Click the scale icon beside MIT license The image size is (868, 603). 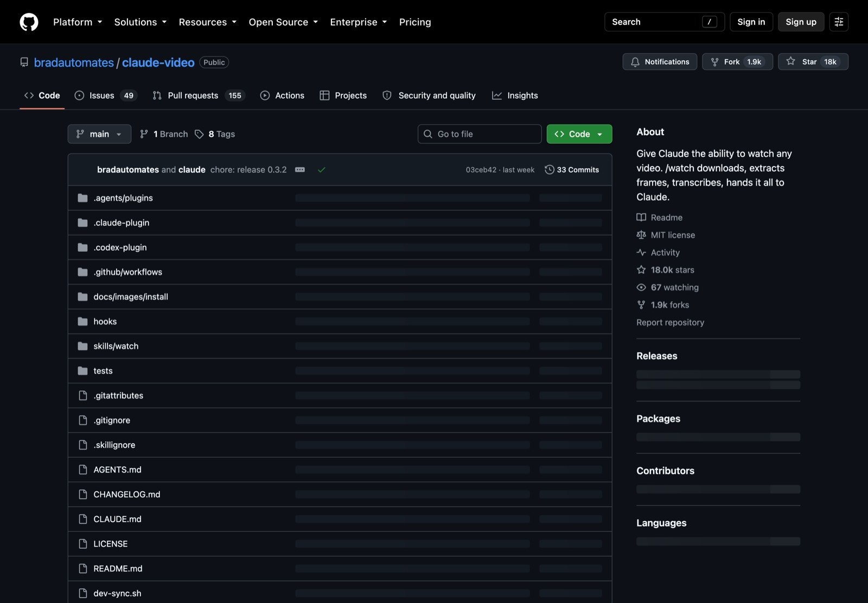coord(641,235)
